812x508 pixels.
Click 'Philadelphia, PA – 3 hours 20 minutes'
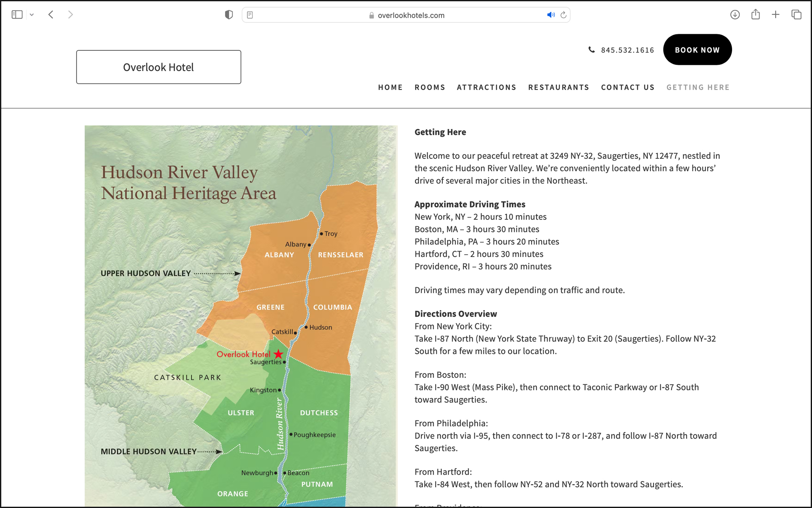click(487, 242)
